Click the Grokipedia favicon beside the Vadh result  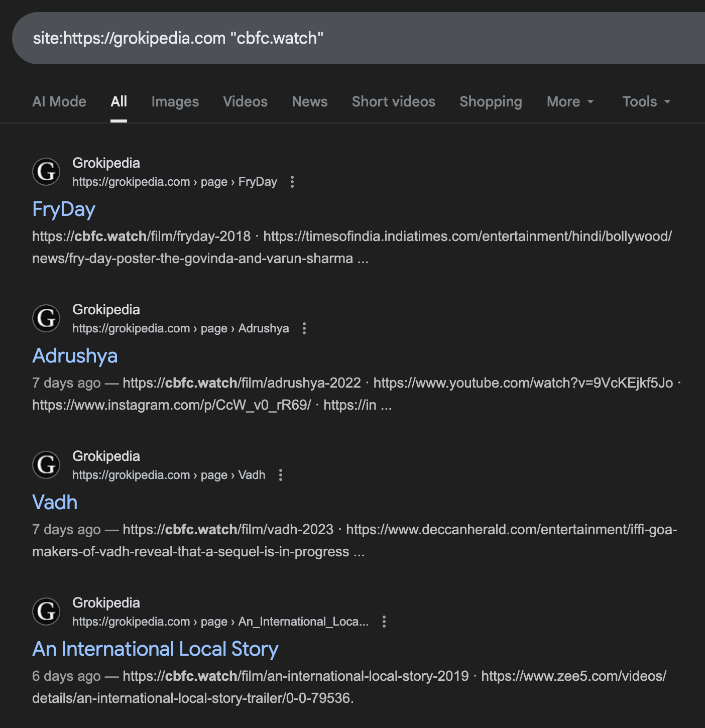pos(46,465)
